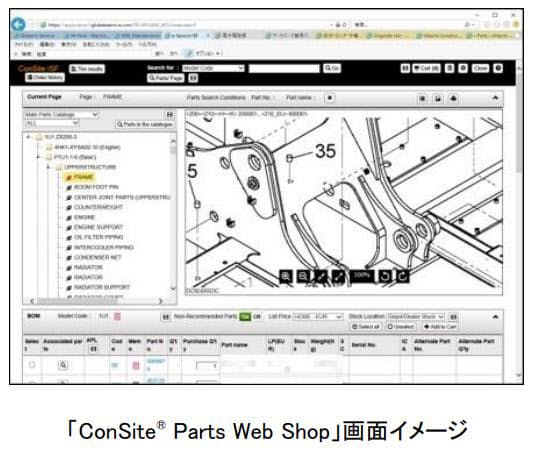Click the tree horizontal scrollbar right arrow
Image resolution: width=533 pixels, height=450 pixels.
click(x=161, y=301)
